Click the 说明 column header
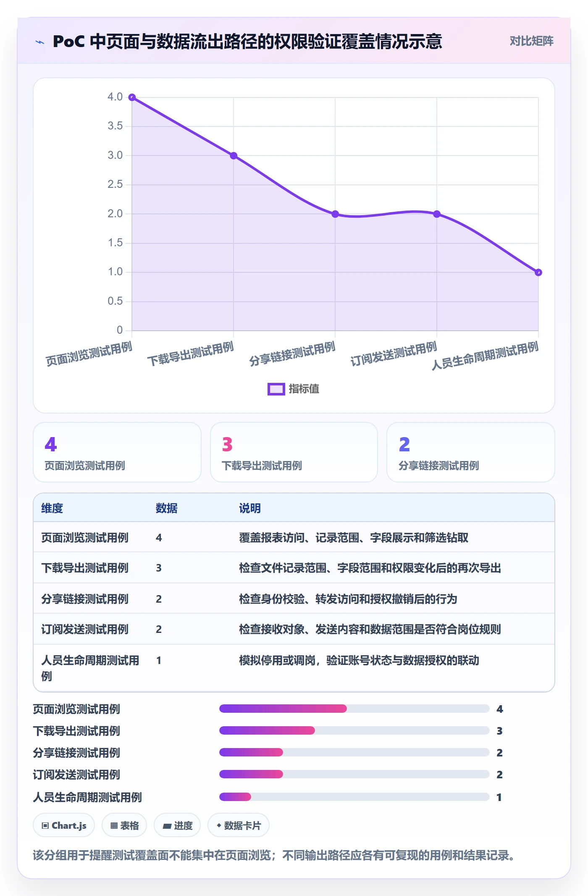This screenshot has height=896, width=588. [x=250, y=509]
